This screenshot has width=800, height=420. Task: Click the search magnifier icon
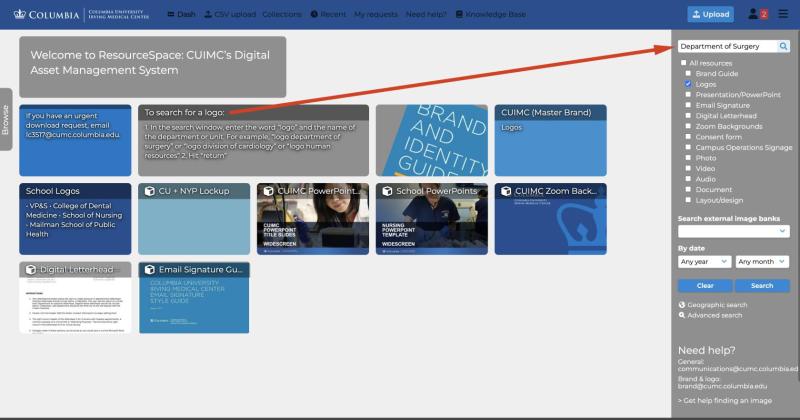pyautogui.click(x=783, y=46)
